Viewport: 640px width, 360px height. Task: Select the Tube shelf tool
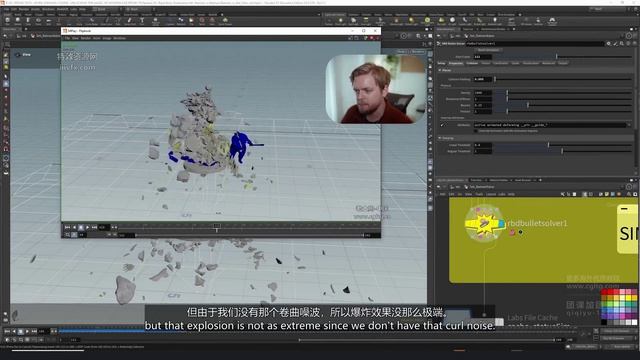click(x=28, y=20)
